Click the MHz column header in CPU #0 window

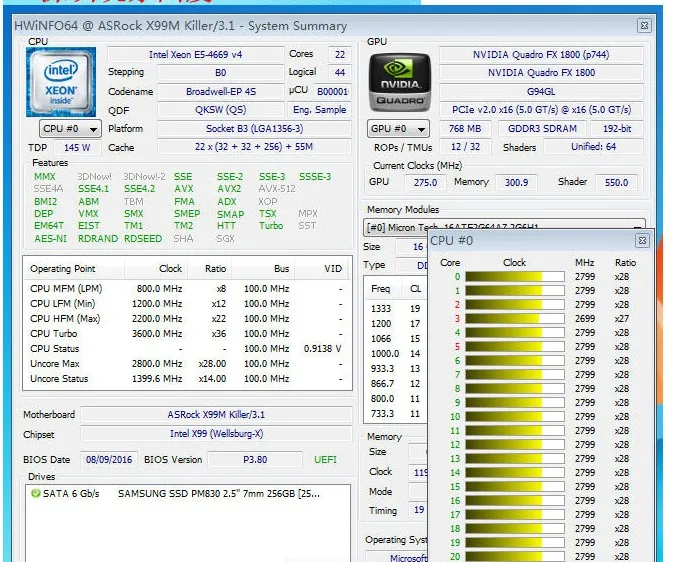pyautogui.click(x=585, y=263)
